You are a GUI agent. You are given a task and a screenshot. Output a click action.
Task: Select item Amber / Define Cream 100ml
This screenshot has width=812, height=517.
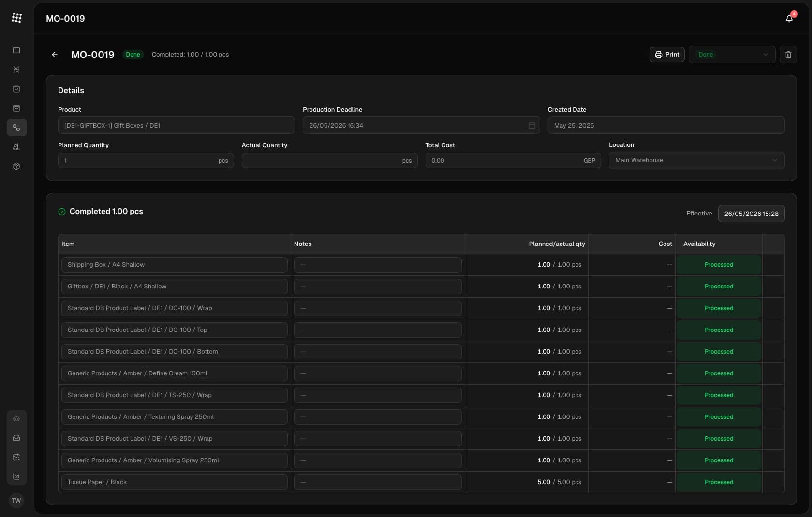coord(175,373)
